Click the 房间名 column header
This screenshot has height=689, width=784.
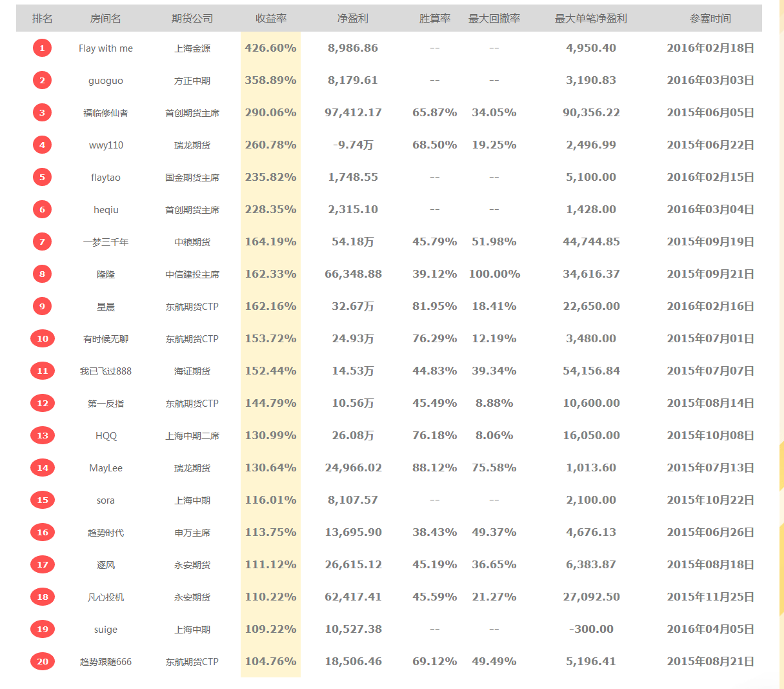[x=106, y=19]
